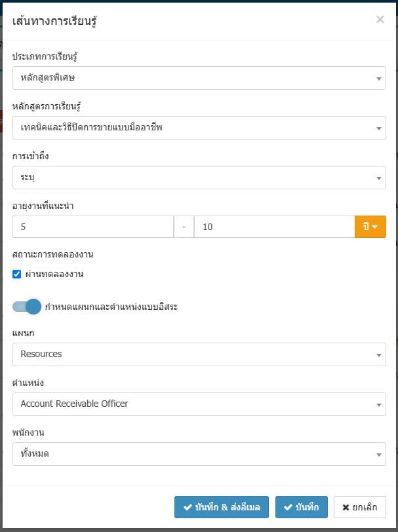Open the แผนก dropdown showing Resources
The height and width of the screenshot is (532, 398).
click(x=199, y=354)
